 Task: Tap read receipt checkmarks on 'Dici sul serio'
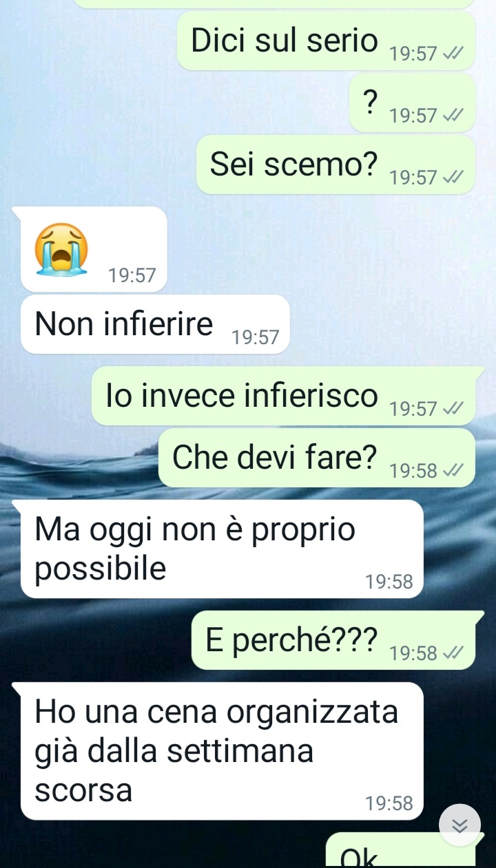[454, 54]
